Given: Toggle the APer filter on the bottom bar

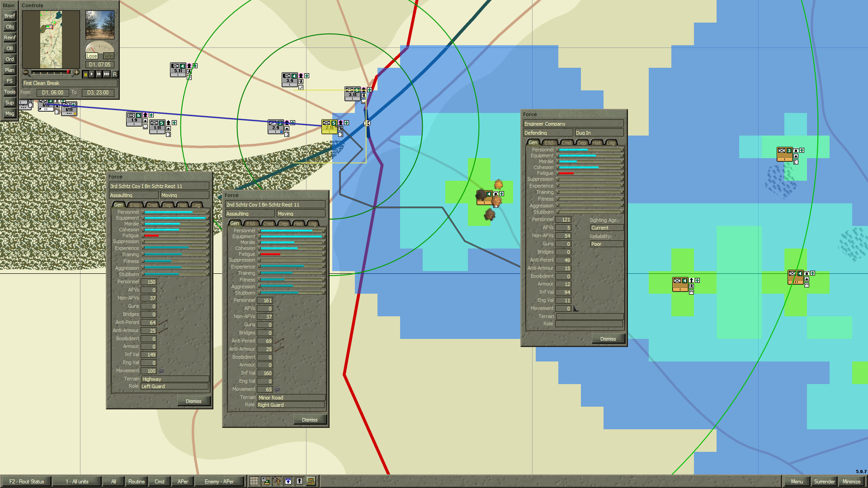Looking at the screenshot, I should pyautogui.click(x=182, y=482).
